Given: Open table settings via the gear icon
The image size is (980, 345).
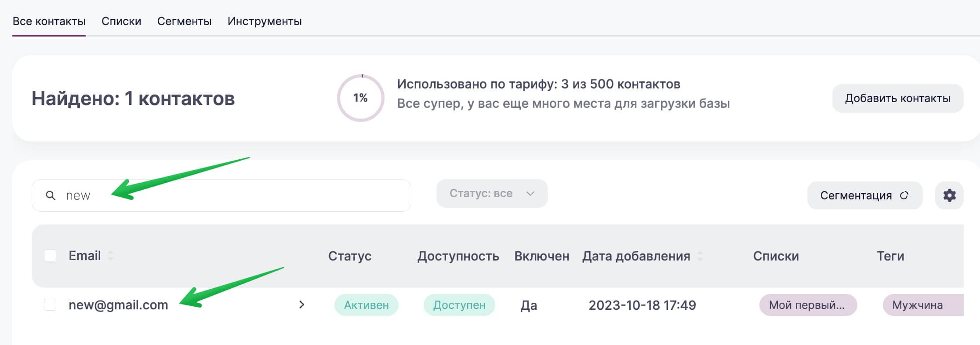Looking at the screenshot, I should tap(949, 195).
